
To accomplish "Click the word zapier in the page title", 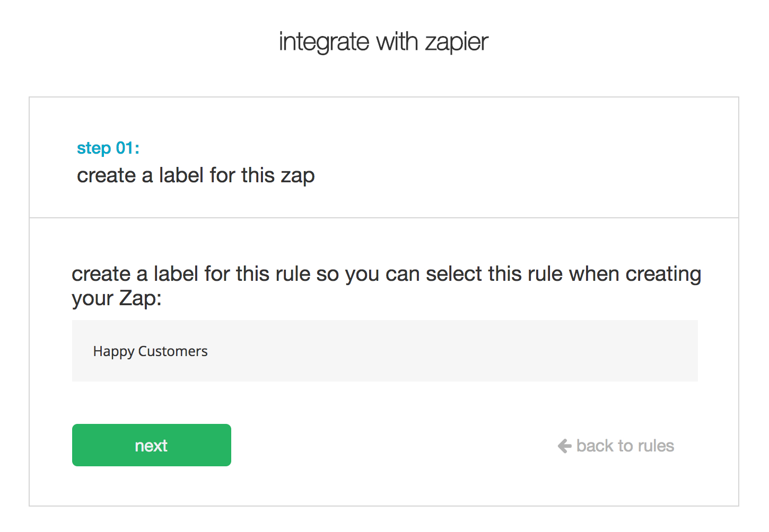I will (x=457, y=42).
